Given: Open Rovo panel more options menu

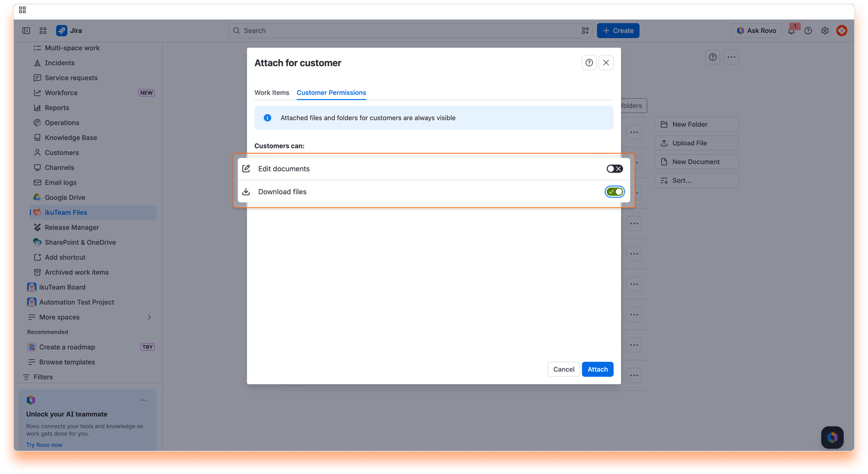Looking at the screenshot, I should [x=144, y=400].
